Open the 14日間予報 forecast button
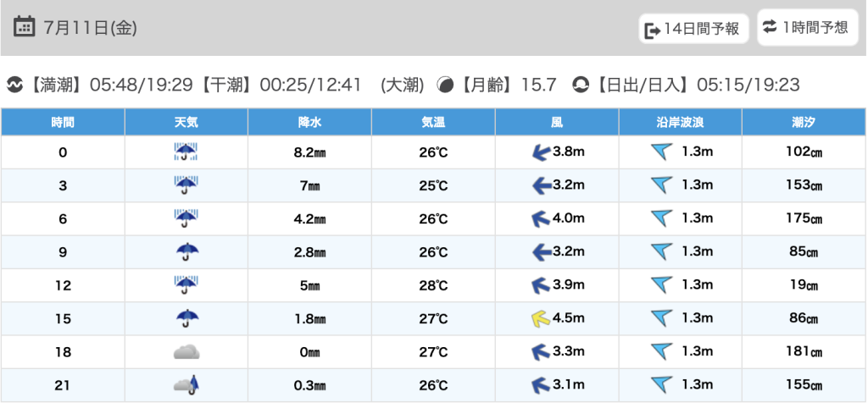868x403 pixels. point(693,30)
